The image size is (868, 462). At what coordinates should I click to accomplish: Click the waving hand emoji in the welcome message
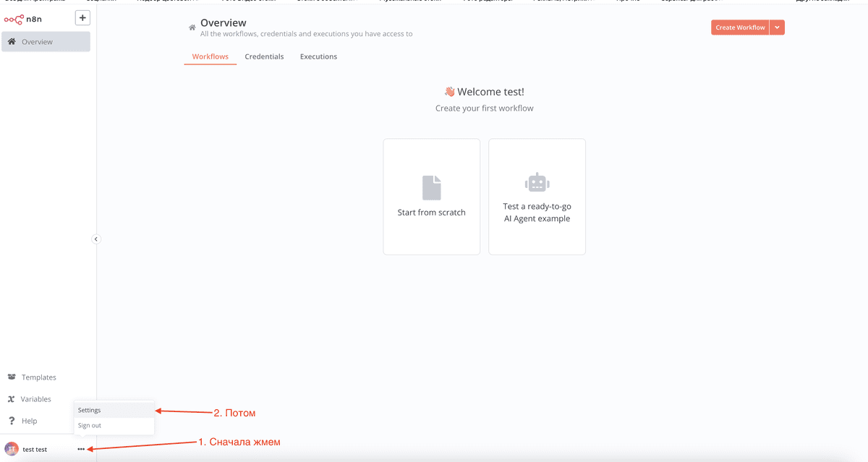pos(449,92)
